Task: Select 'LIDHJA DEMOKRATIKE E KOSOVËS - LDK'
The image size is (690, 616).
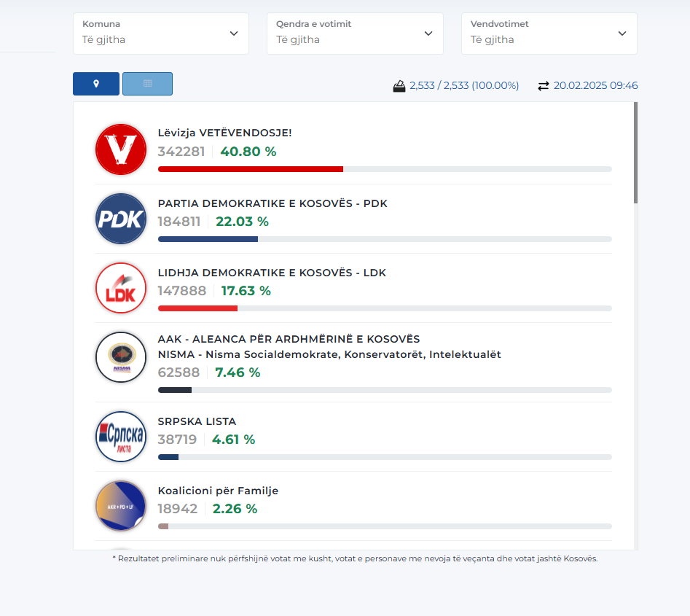Action: tap(272, 273)
